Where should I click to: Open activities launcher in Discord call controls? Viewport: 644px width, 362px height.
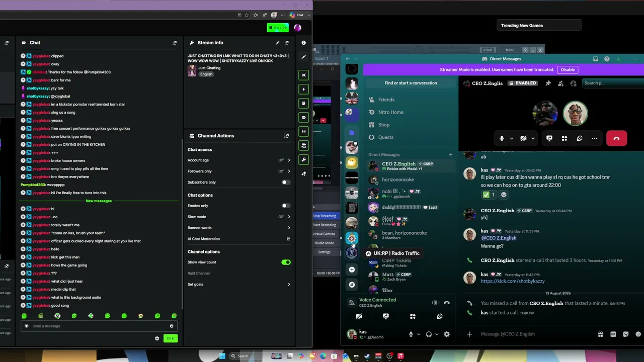click(x=565, y=138)
